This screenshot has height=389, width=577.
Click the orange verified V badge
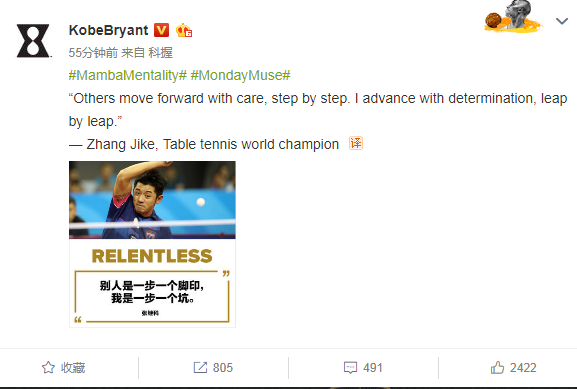[x=161, y=30]
